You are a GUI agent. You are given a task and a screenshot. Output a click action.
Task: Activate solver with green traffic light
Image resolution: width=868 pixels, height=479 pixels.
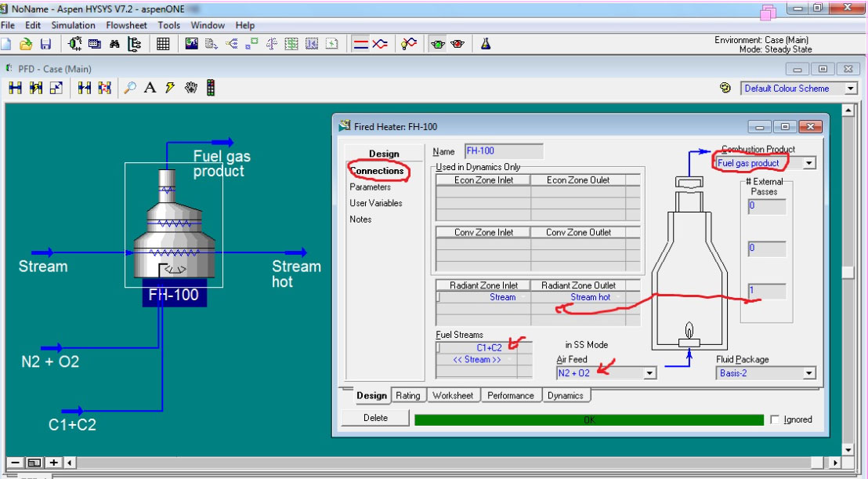click(x=438, y=44)
